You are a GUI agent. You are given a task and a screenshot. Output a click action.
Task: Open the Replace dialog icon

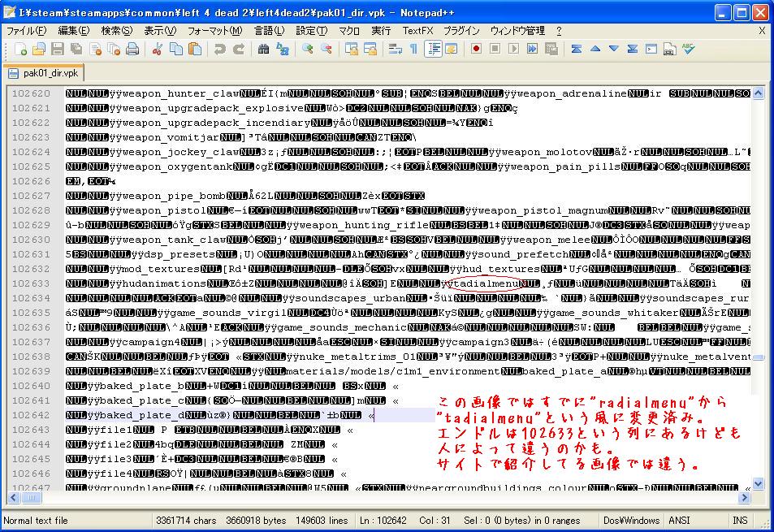pyautogui.click(x=283, y=49)
